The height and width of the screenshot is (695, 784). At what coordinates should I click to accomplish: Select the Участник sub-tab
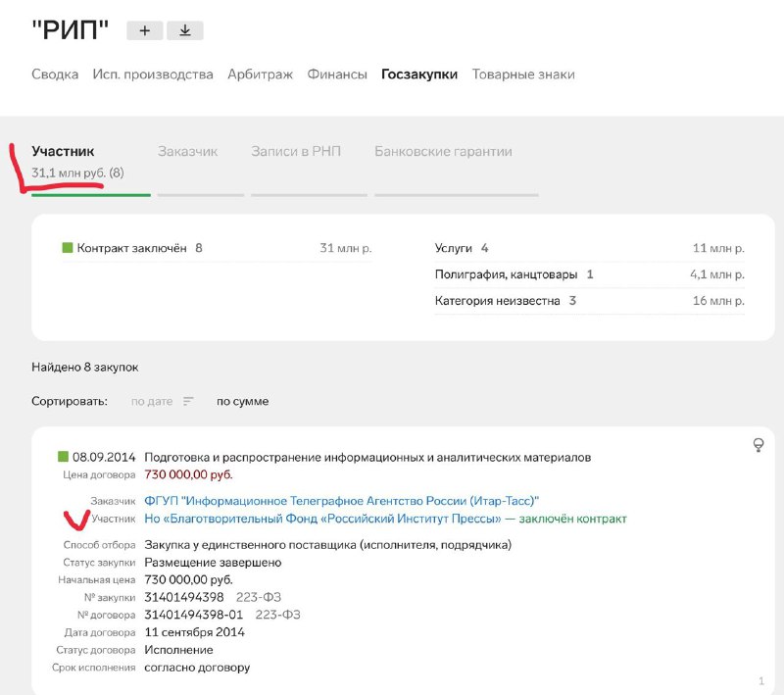tap(63, 151)
